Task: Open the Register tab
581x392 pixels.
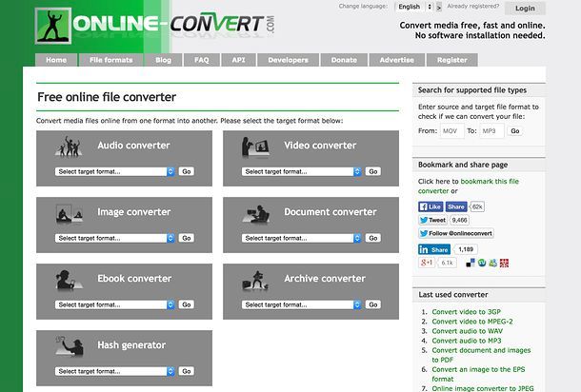Action: click(452, 60)
